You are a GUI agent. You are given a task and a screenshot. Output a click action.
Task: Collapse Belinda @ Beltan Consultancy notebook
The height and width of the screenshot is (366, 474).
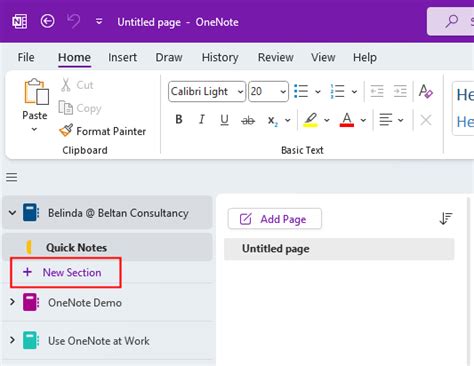point(12,212)
